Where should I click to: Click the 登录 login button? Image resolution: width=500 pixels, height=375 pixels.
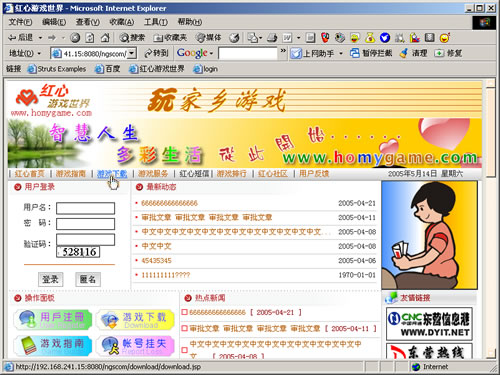click(50, 279)
